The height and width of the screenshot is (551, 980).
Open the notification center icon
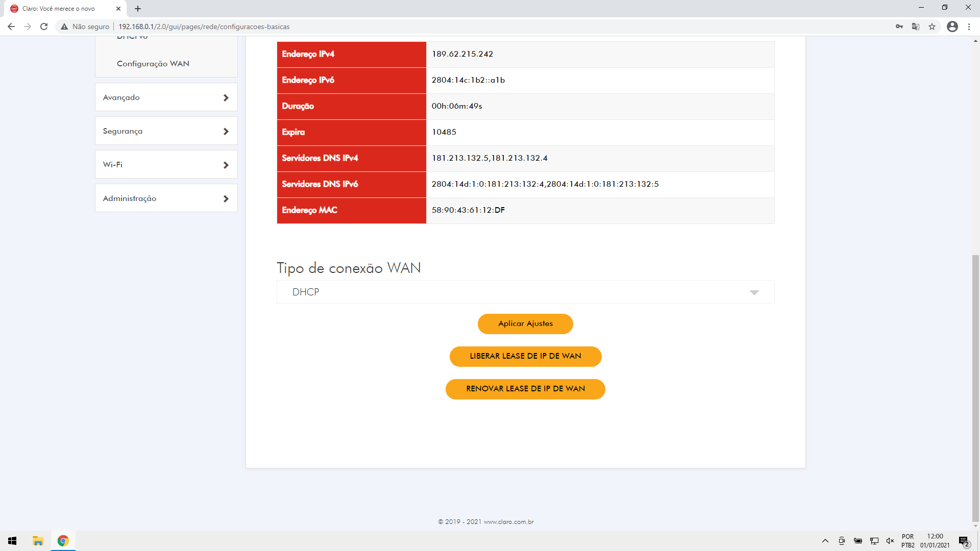(x=964, y=541)
